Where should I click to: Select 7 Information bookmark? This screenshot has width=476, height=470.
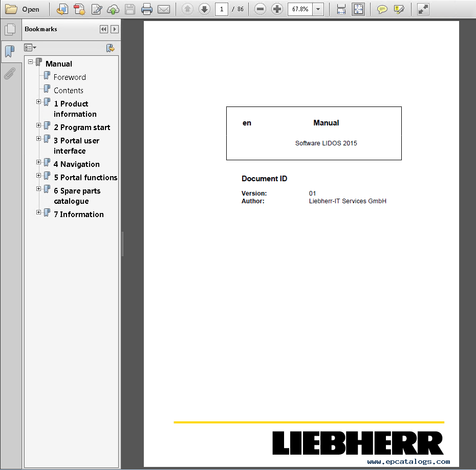pos(79,215)
